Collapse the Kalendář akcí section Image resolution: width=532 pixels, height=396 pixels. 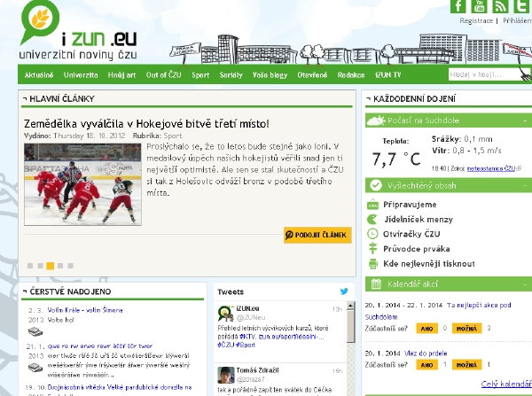point(525,284)
